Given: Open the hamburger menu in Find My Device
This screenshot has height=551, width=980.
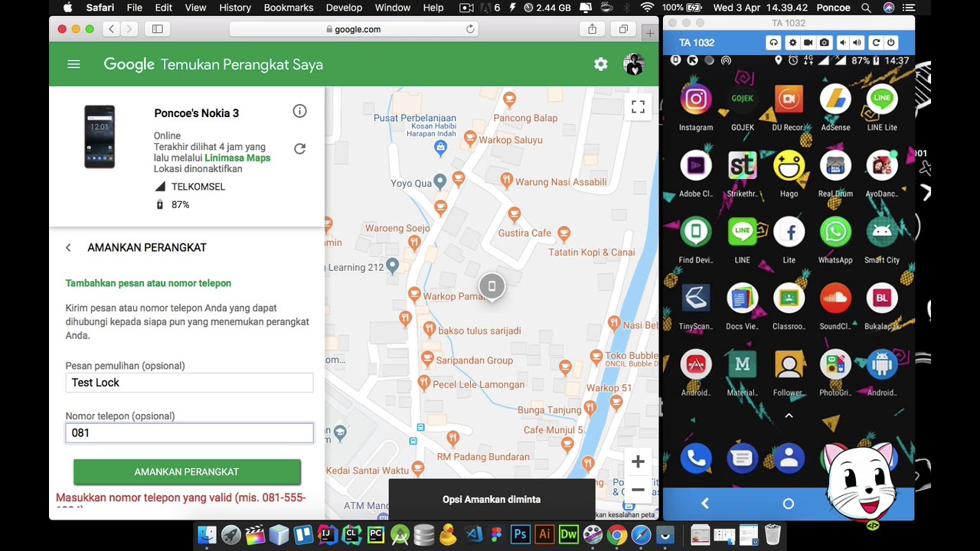Looking at the screenshot, I should (73, 65).
